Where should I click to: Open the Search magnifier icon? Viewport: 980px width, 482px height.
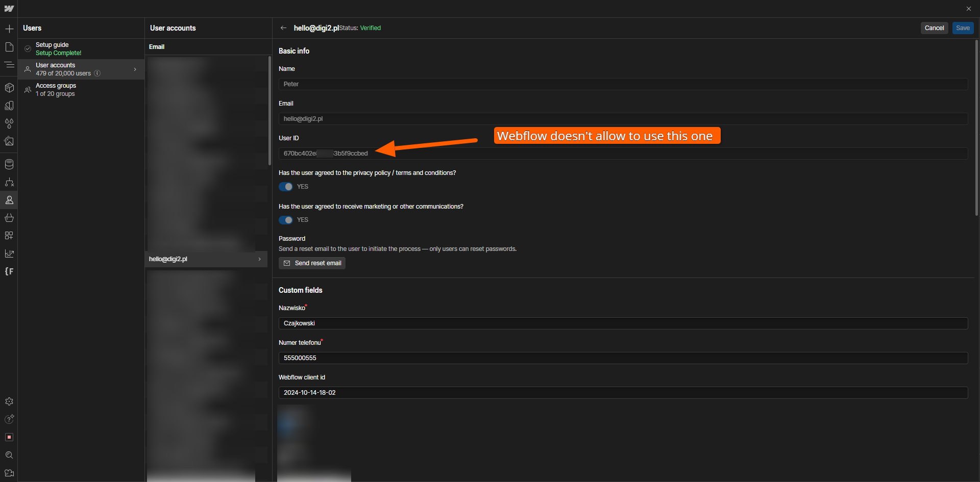(x=9, y=455)
